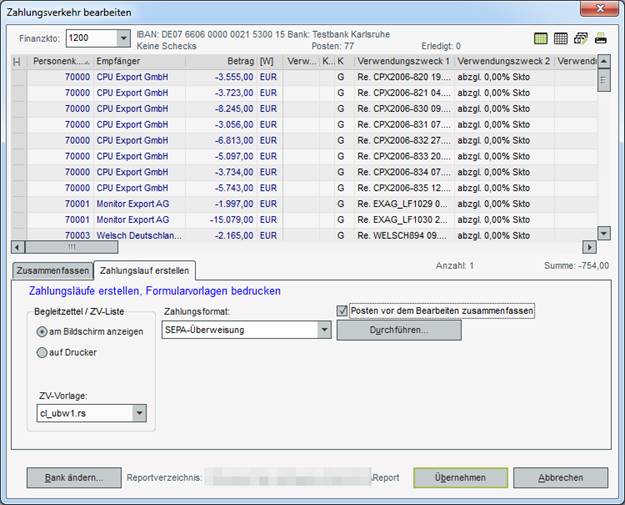This screenshot has height=505, width=625.
Task: Click the IBAN DE07 6606 bank info text
Action: pos(263,35)
